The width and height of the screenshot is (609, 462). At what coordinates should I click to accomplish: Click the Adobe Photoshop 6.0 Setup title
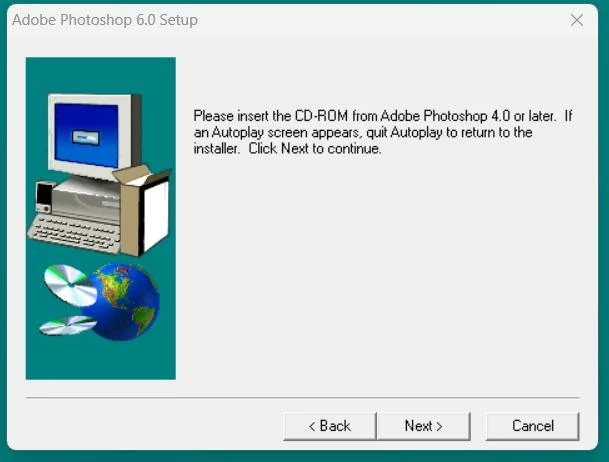(x=105, y=20)
